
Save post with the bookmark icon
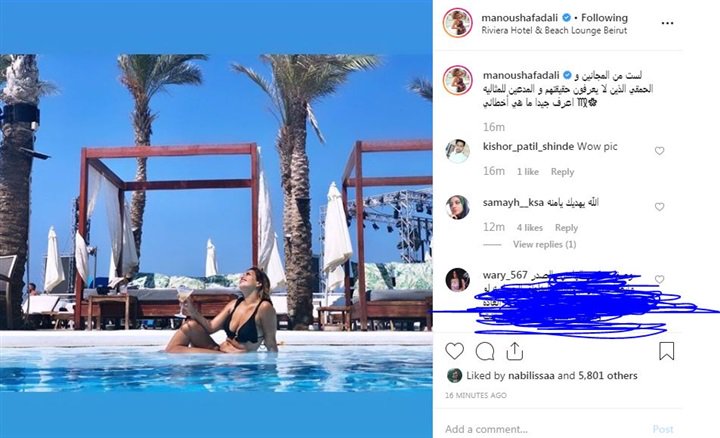666,351
